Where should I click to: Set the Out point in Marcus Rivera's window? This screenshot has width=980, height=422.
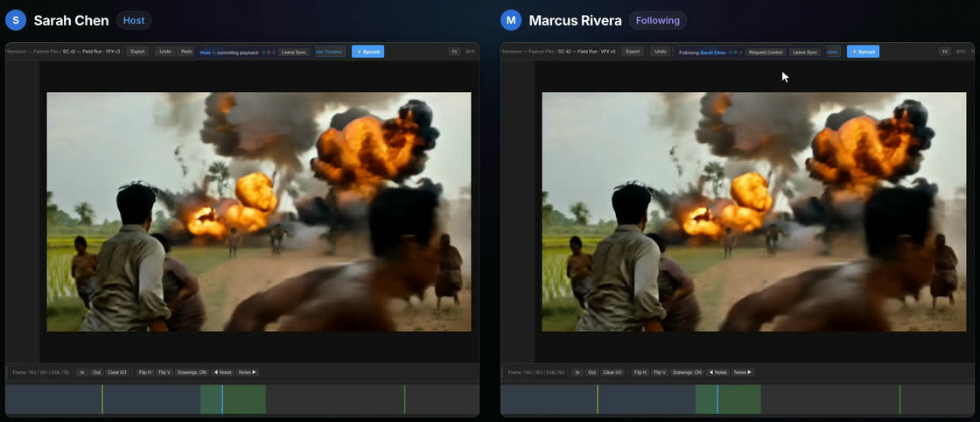[591, 373]
